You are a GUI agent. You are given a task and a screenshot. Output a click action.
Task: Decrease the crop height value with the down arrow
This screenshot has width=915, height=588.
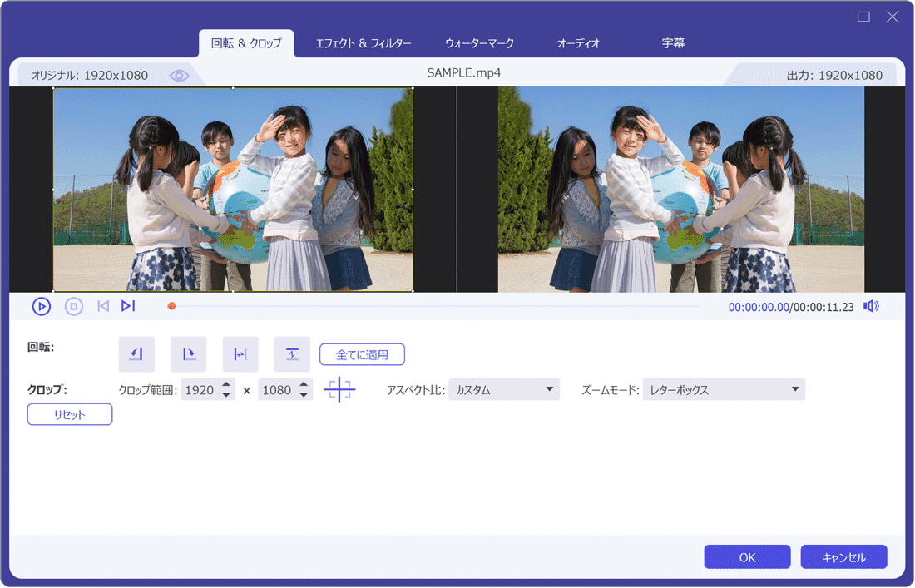[x=304, y=395]
